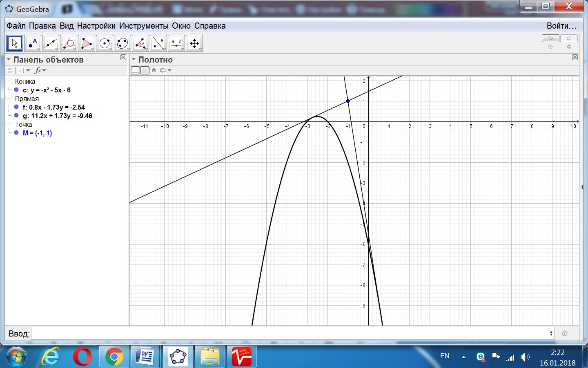Hide line g via its visibility dot
The height and width of the screenshot is (368, 588).
pos(16,116)
